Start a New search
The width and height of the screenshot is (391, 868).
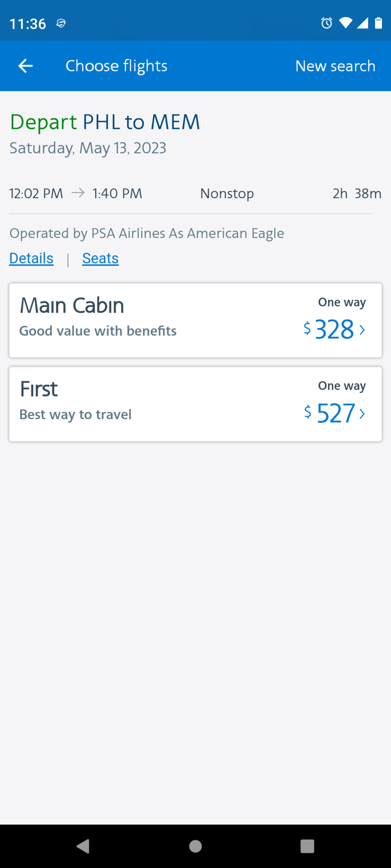tap(335, 66)
